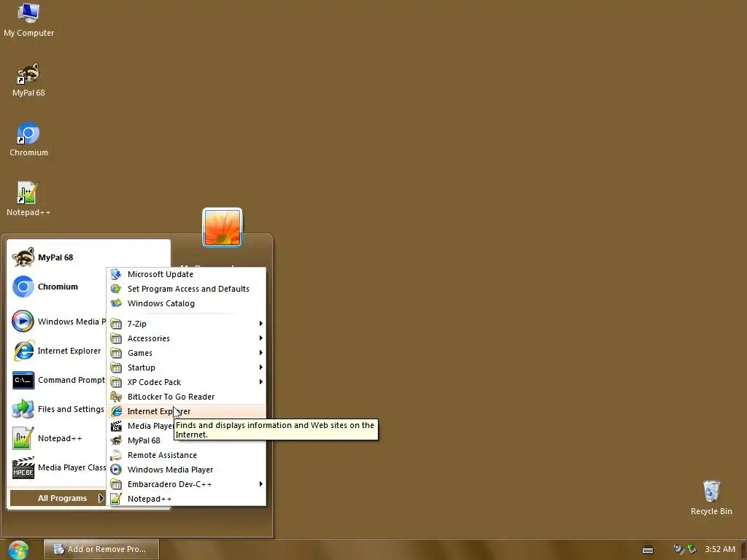747x560 pixels.
Task: Open Recycle Bin on desktop
Action: 711,497
